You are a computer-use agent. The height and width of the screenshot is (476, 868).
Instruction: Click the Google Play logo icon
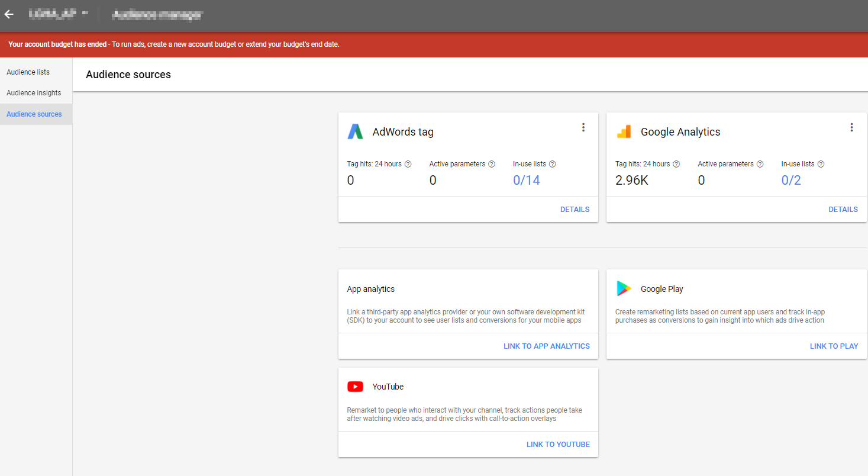click(624, 289)
